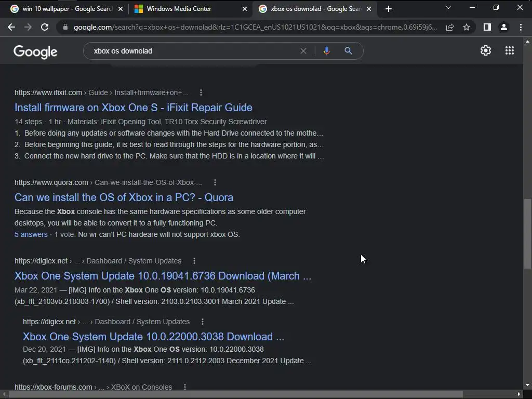The width and height of the screenshot is (532, 399).
Task: Open Xbox One System Update 10.0.19041.6736 link
Action: (163, 276)
